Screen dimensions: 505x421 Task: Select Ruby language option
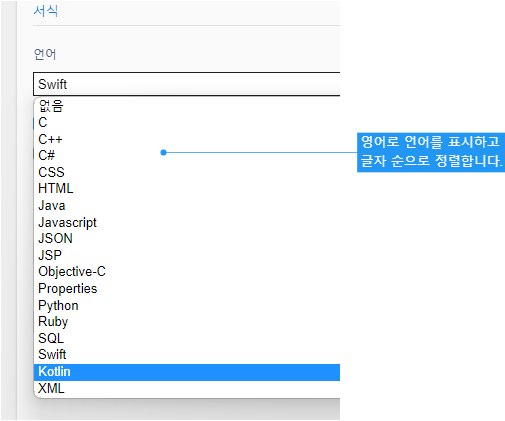187,322
